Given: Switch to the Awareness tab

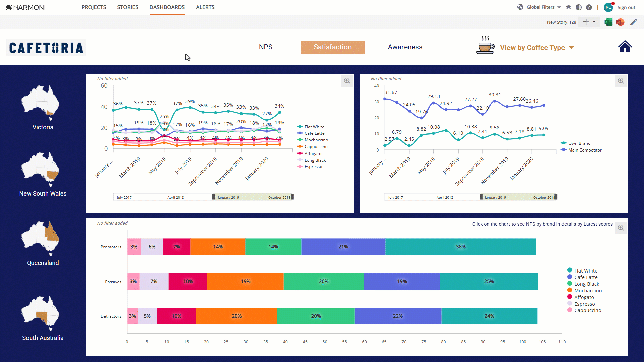Looking at the screenshot, I should [x=405, y=47].
